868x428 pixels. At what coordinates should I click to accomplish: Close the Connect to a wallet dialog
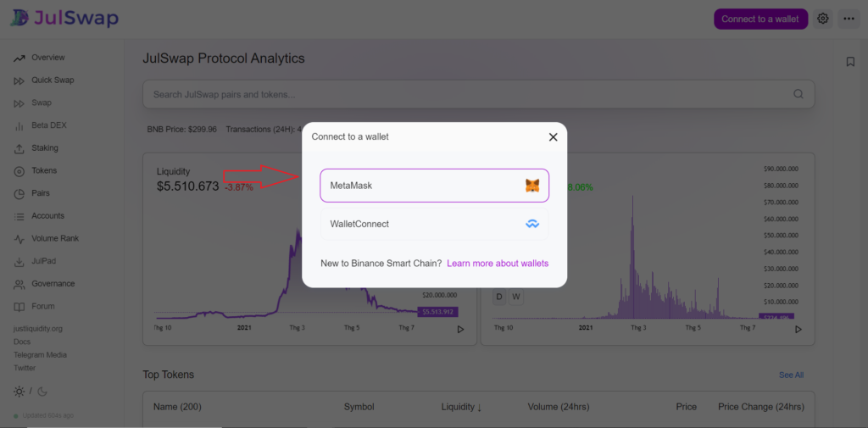(553, 136)
